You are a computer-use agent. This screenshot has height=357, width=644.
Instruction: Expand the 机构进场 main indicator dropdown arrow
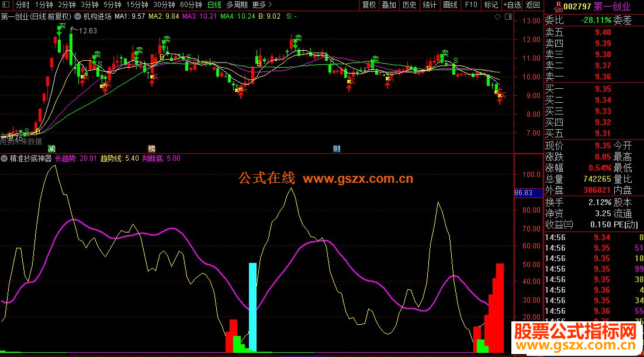pos(78,16)
